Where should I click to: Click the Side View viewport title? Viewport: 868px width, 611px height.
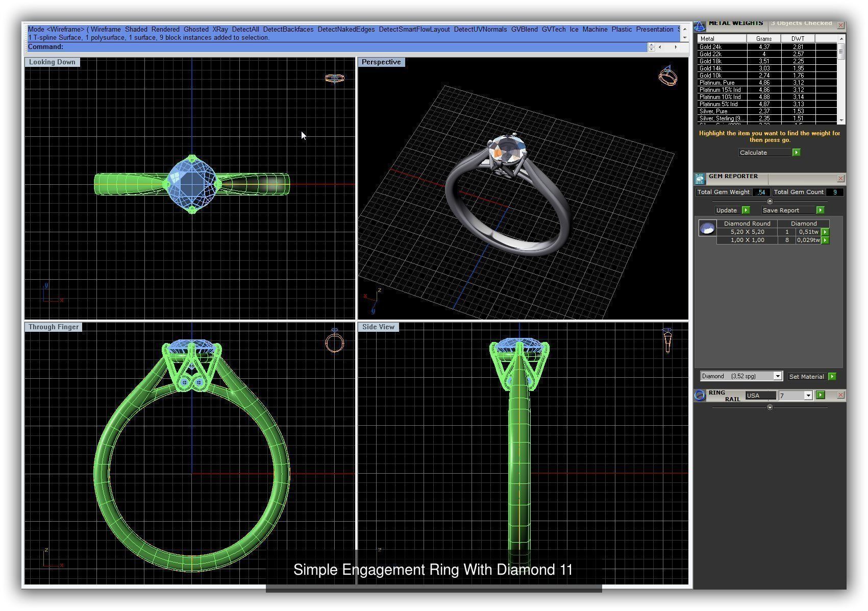tap(378, 327)
